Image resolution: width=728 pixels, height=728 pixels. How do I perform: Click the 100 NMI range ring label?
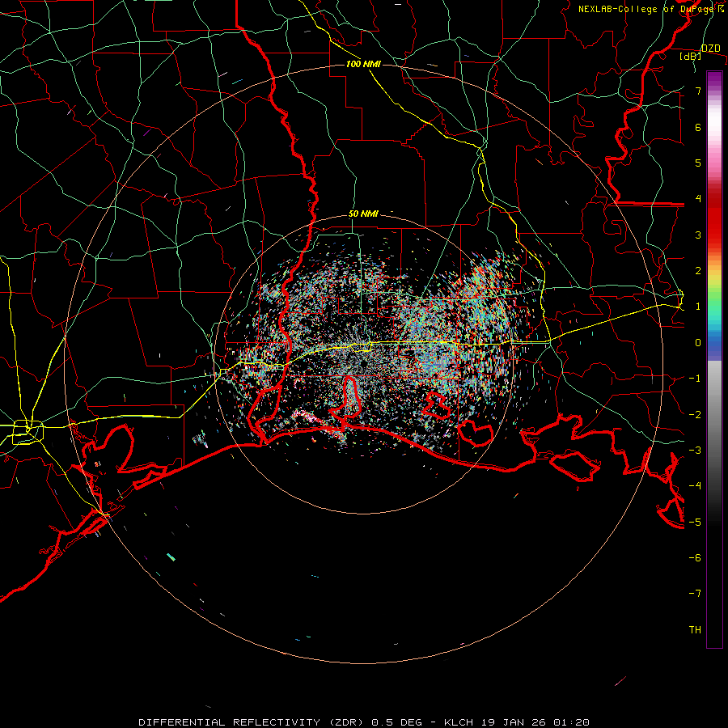coord(363,64)
